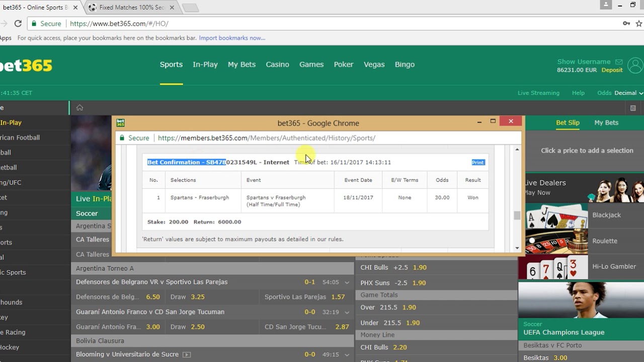Screen dimensions: 644x362
Task: Open Argentina Torneo A league header
Action: 212,268
